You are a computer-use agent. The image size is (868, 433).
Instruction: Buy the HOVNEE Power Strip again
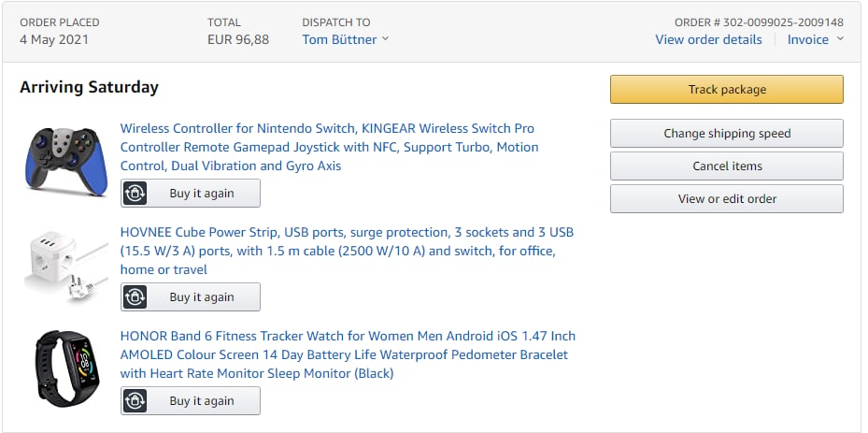pos(201,297)
